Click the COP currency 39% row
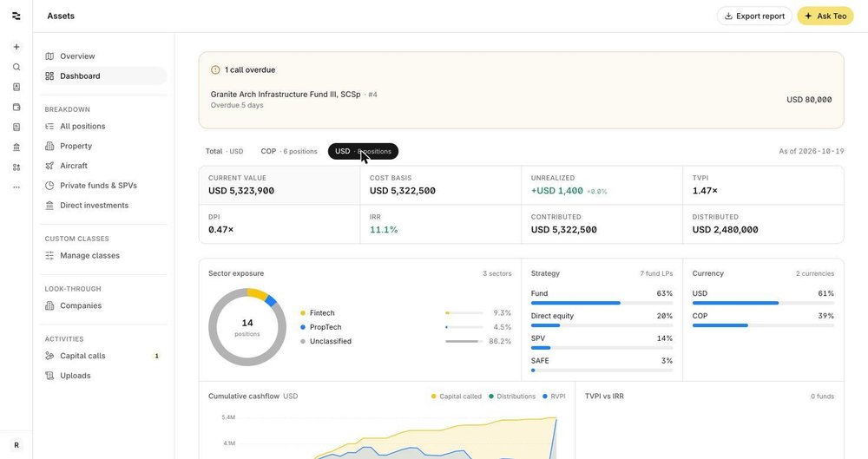This screenshot has width=868, height=459. click(763, 319)
